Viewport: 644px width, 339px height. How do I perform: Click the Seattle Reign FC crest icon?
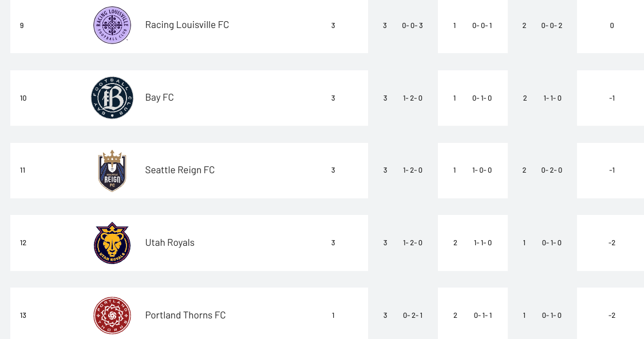coord(112,170)
